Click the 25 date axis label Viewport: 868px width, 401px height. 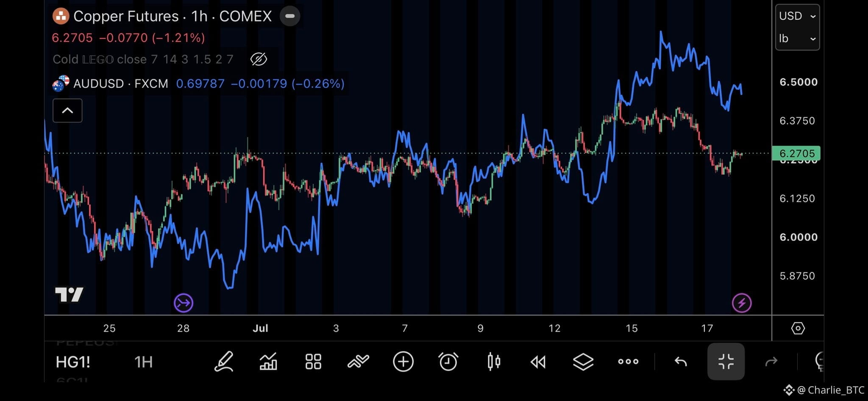click(109, 328)
